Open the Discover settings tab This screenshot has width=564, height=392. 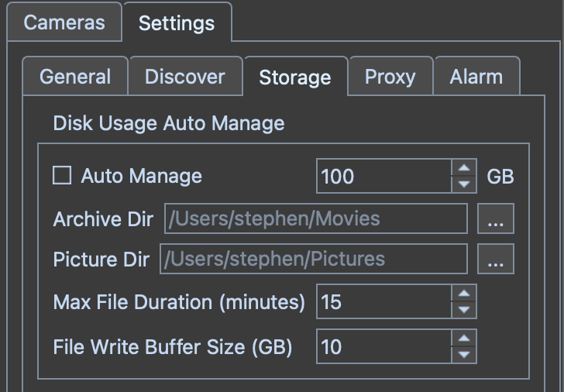185,77
